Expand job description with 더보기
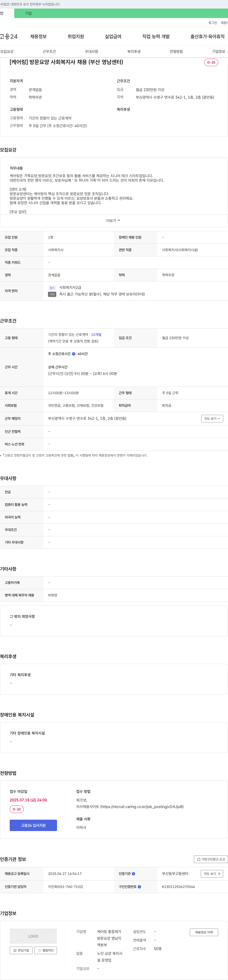The image size is (228, 980). (x=113, y=221)
